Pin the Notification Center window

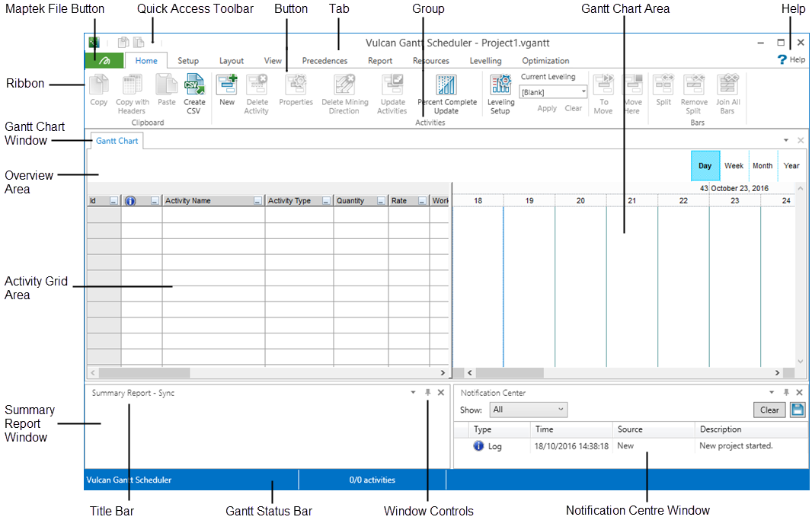click(x=785, y=393)
